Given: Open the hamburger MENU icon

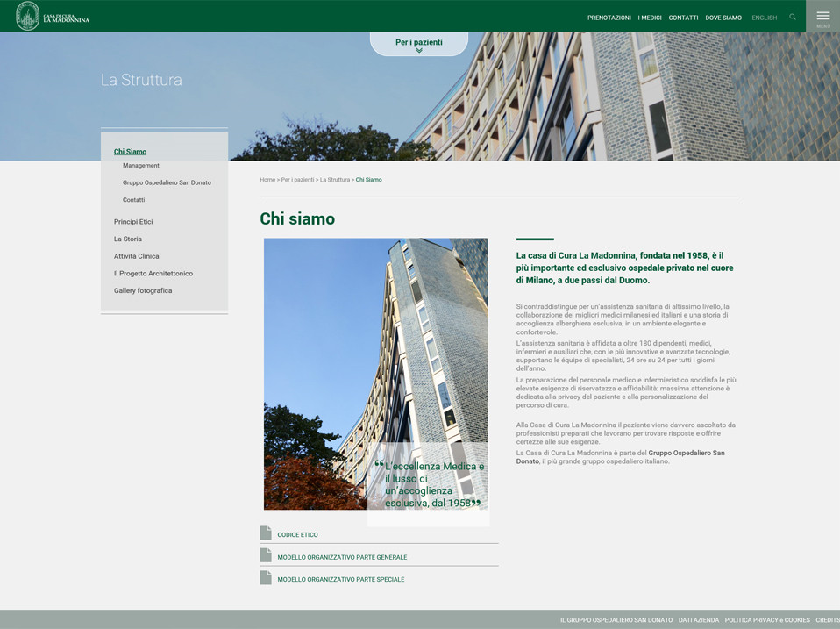Looking at the screenshot, I should tap(822, 17).
